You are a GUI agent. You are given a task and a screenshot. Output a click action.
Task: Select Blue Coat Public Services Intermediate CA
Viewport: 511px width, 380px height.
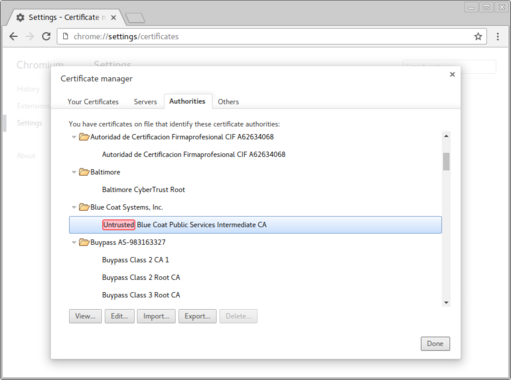[255, 225]
